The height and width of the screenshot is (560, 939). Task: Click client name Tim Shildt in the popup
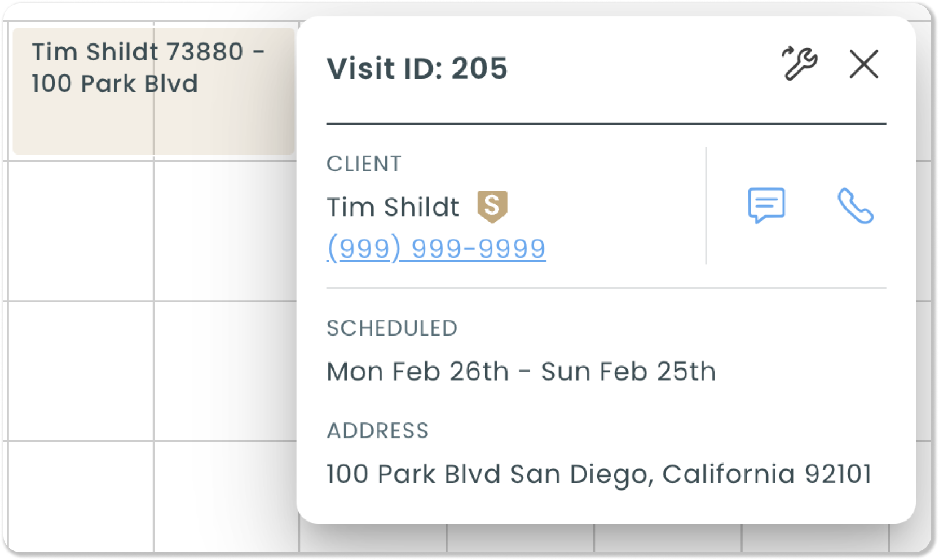coord(393,207)
